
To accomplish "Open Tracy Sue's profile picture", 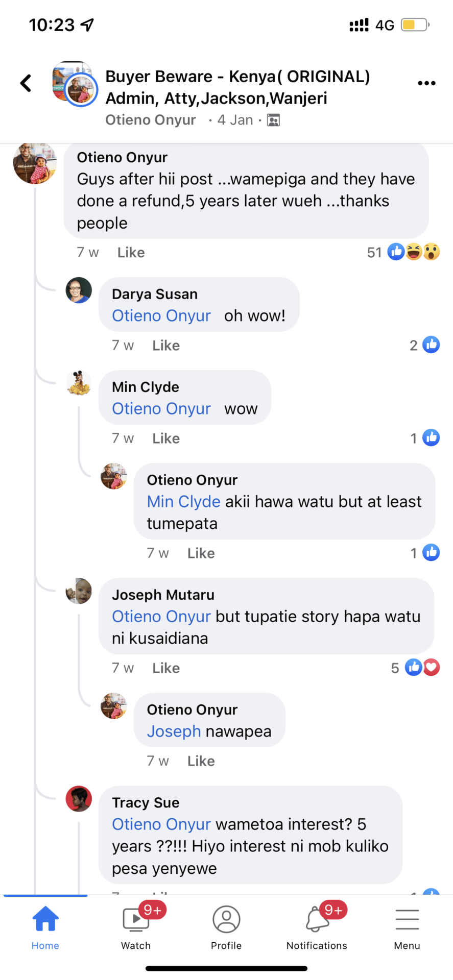I will 79,799.
